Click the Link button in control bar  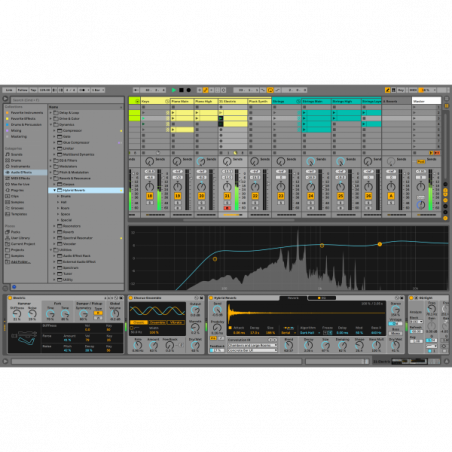9,90
